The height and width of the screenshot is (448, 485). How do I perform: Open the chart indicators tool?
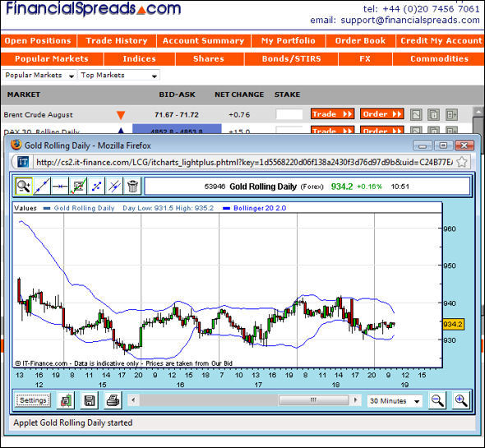click(78, 186)
